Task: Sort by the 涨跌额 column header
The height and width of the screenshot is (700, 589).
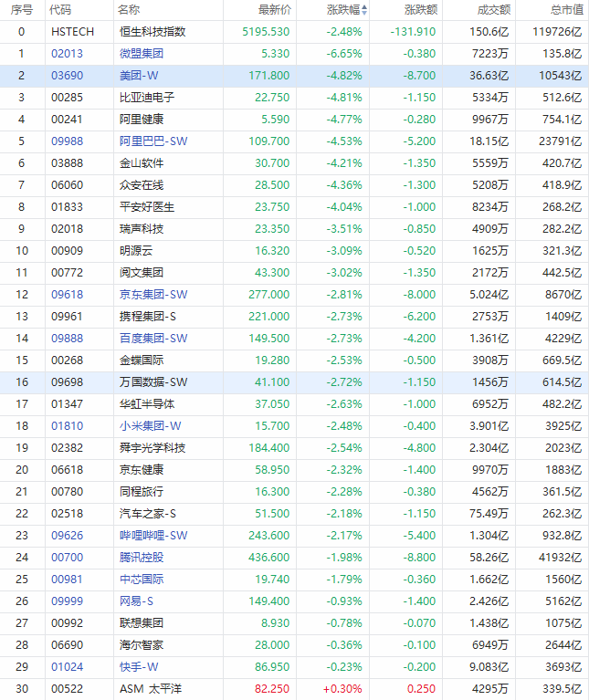Action: click(421, 10)
